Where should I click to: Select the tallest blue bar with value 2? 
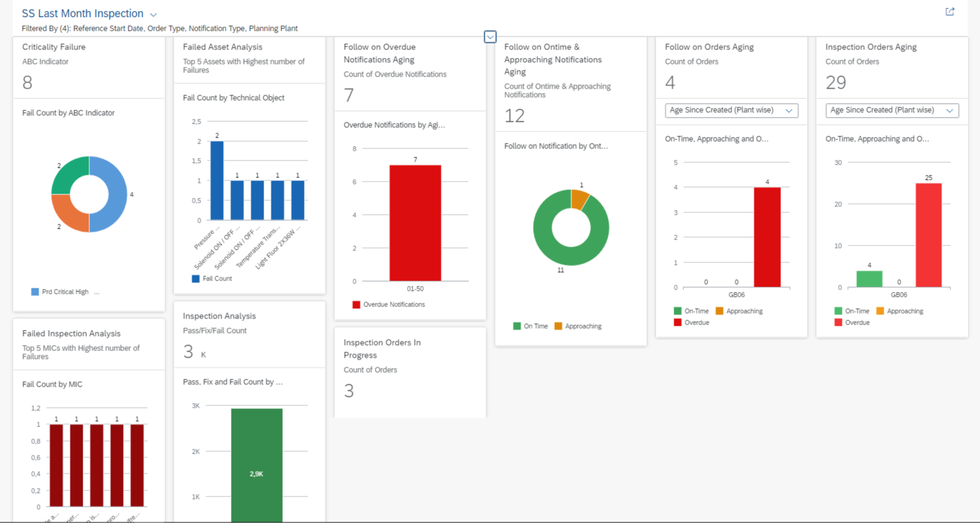pos(217,181)
